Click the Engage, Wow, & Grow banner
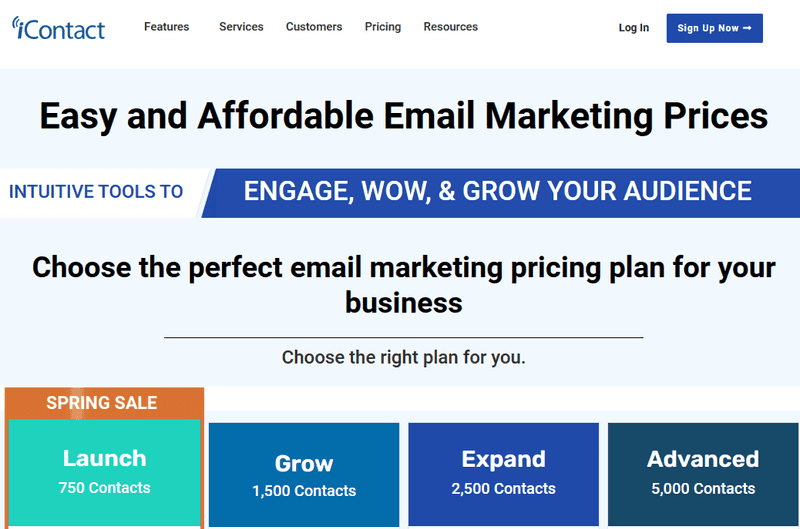 click(x=501, y=193)
